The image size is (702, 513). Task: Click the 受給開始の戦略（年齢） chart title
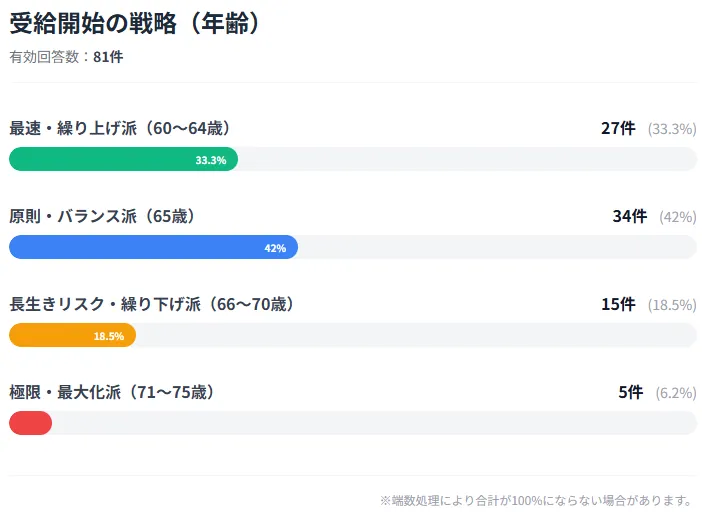[x=136, y=24]
